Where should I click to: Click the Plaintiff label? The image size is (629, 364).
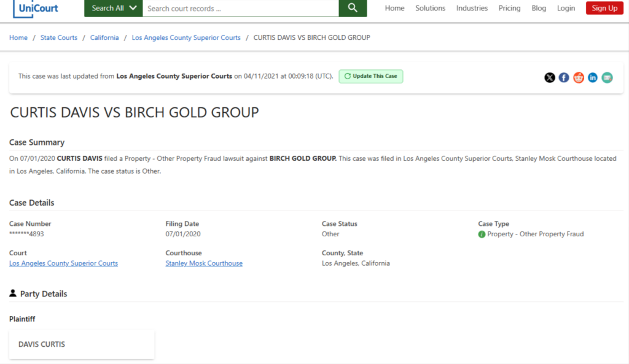click(x=22, y=319)
